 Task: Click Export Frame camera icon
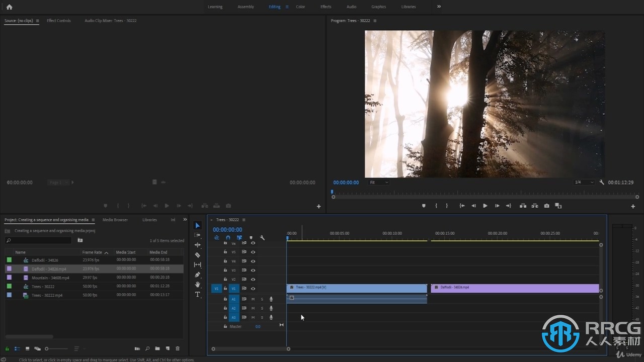[x=546, y=206]
